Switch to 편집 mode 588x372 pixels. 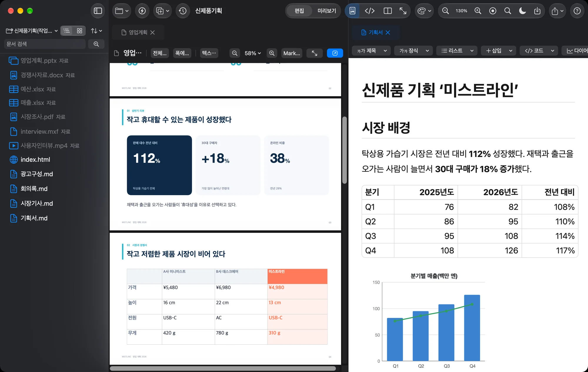click(x=299, y=11)
